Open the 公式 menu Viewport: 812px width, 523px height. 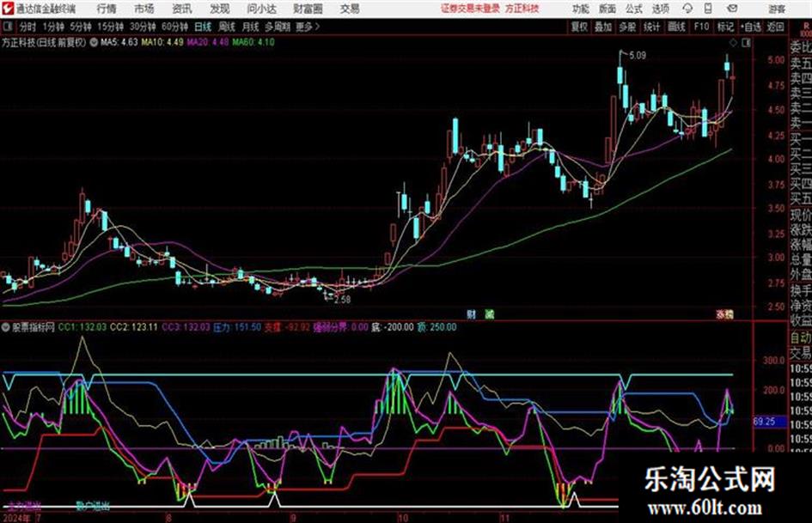click(634, 9)
